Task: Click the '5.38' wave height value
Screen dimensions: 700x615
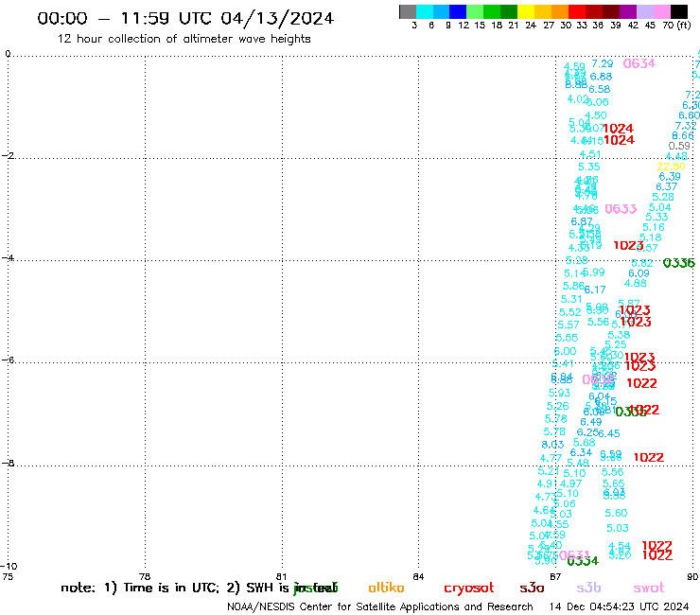Action: pyautogui.click(x=620, y=335)
